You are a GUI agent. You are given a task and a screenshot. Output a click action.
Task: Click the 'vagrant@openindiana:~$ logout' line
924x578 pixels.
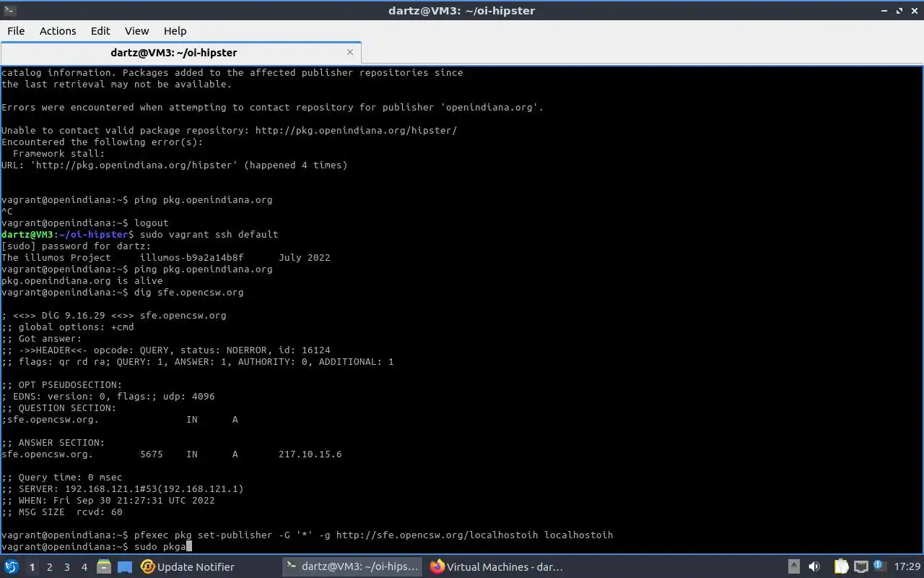click(x=84, y=223)
